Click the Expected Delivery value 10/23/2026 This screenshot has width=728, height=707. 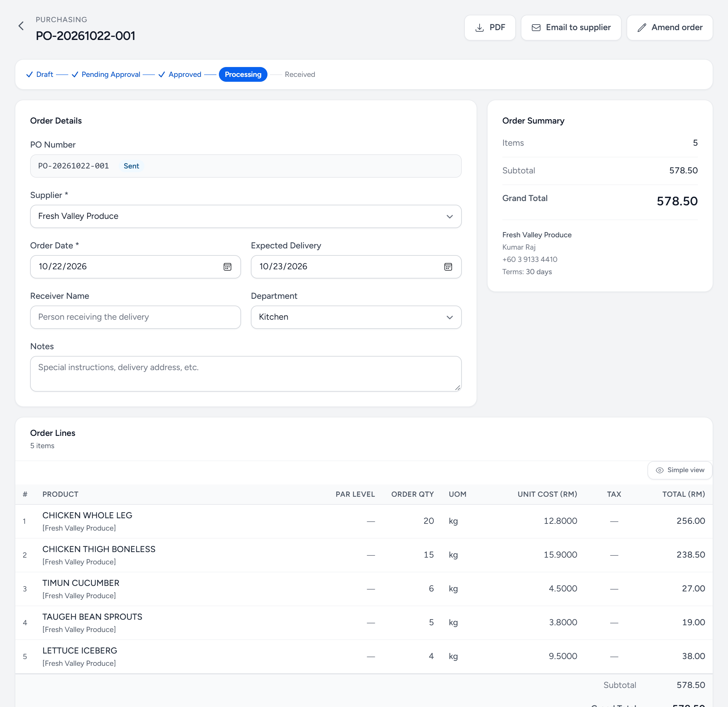click(x=283, y=267)
